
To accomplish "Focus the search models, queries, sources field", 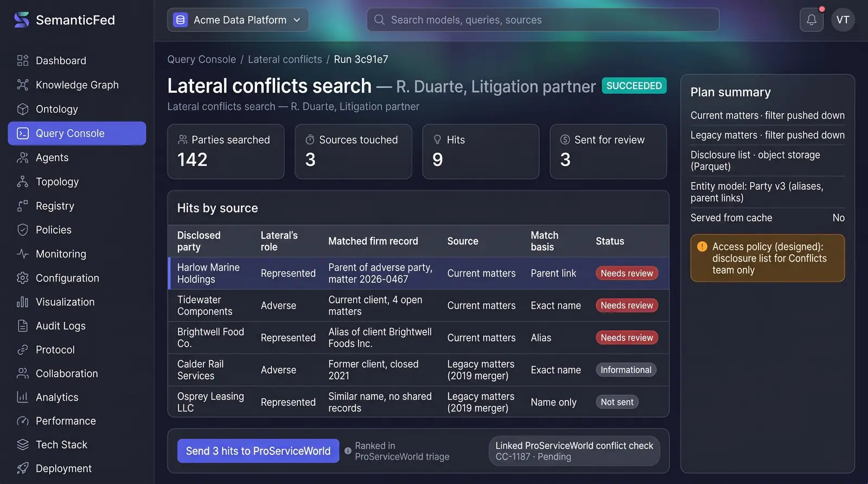I will (543, 20).
